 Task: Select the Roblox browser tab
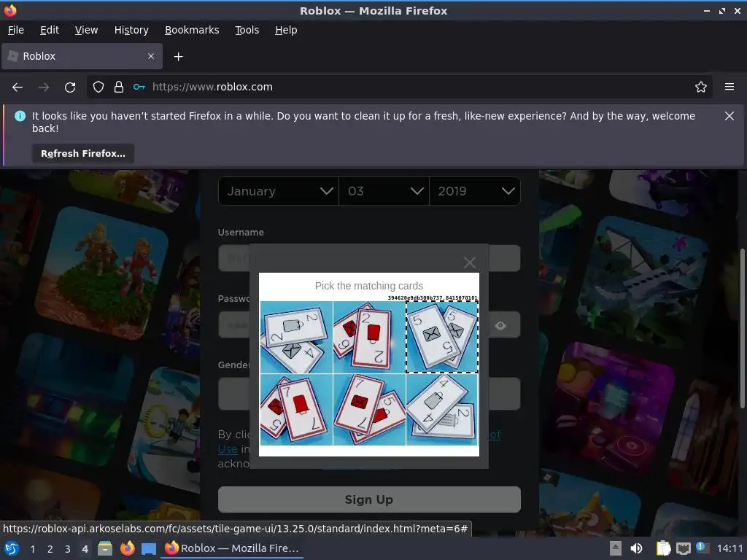point(82,56)
